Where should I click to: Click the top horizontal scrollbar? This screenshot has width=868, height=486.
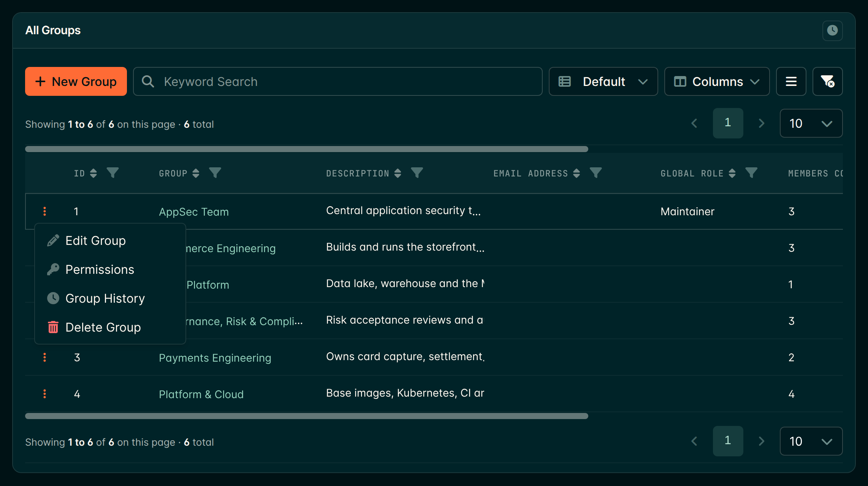tap(306, 149)
